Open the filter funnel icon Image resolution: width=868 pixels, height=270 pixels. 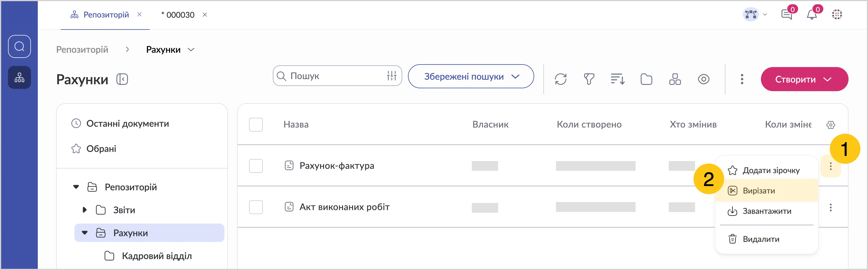pos(589,79)
